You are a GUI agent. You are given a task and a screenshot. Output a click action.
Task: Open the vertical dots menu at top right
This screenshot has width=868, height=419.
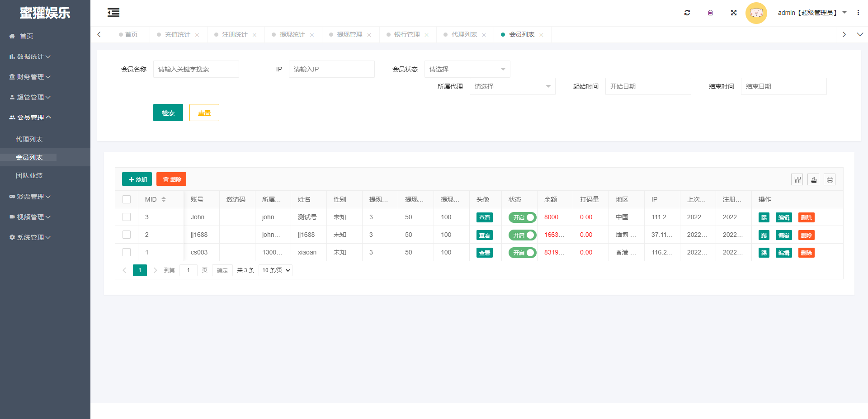click(859, 12)
